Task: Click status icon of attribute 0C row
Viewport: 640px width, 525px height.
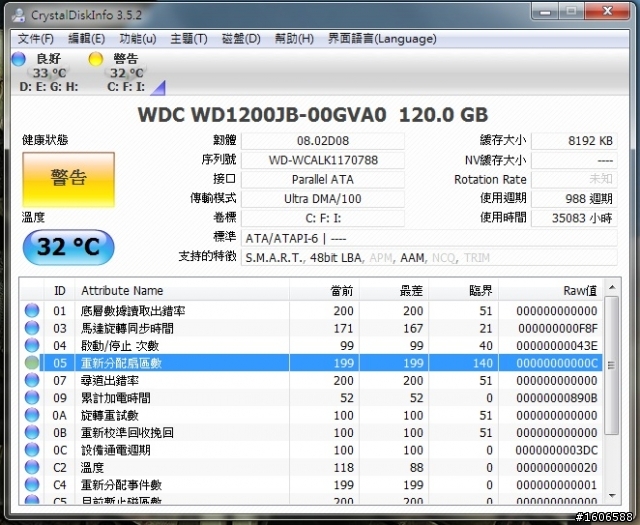Action: click(32, 450)
